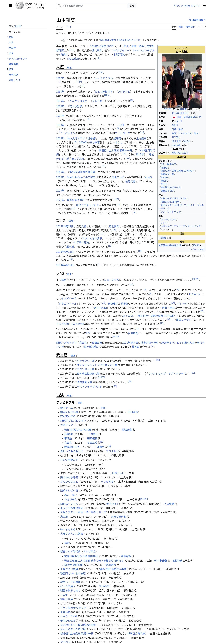The width and height of the screenshot is (215, 644).
Task: Expand the ディスコグラフィ sidebar entry
Action: [x=8, y=58]
